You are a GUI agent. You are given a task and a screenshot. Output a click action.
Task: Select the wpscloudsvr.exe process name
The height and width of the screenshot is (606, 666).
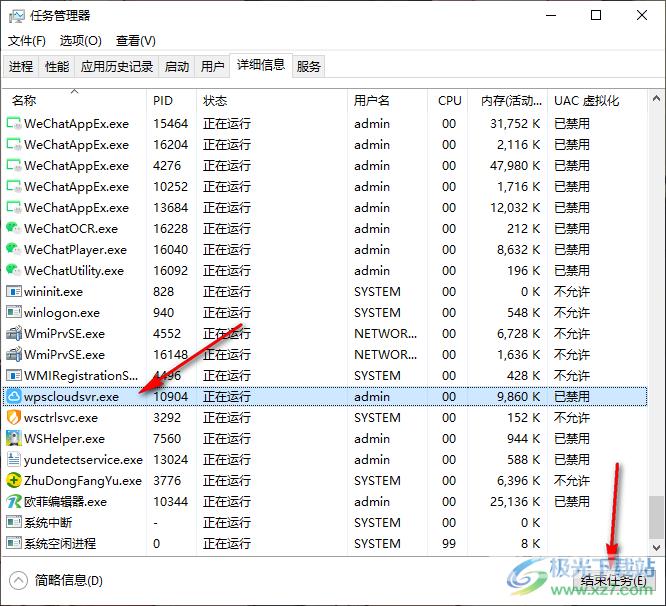[x=71, y=397]
